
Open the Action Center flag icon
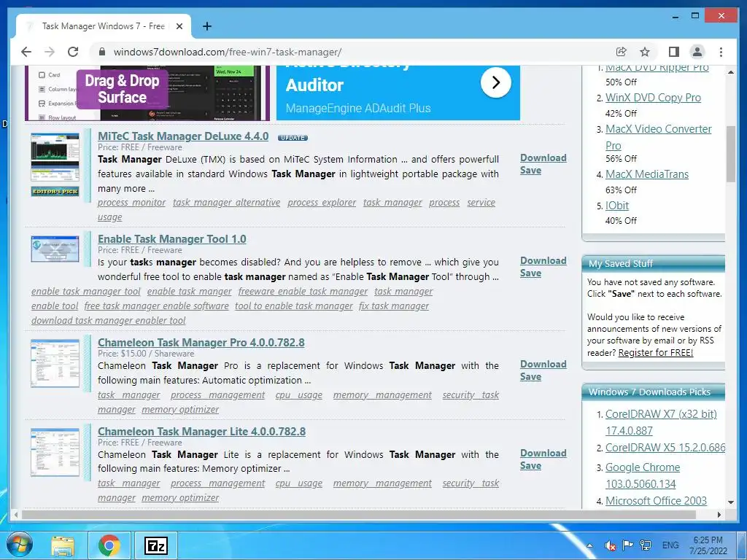pos(628,545)
